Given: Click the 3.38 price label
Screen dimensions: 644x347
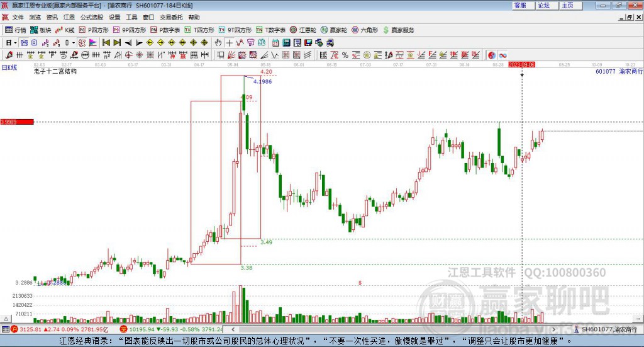Looking at the screenshot, I should pos(247,268).
